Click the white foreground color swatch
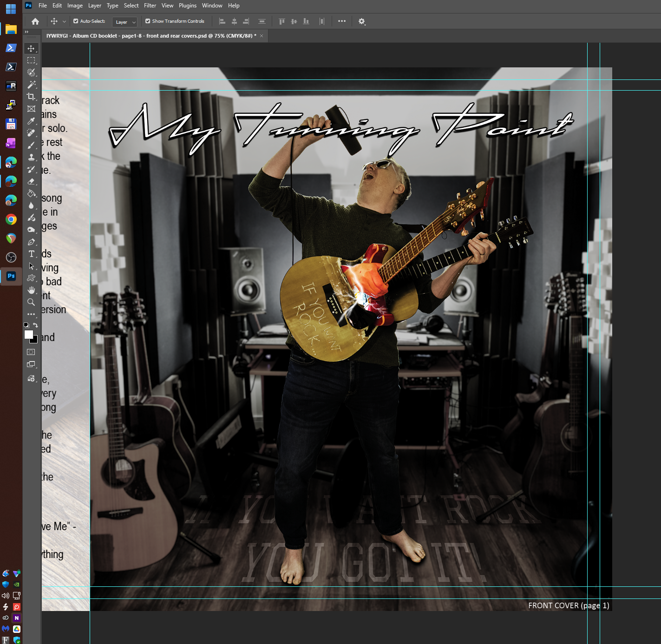The width and height of the screenshot is (661, 644). [x=29, y=335]
